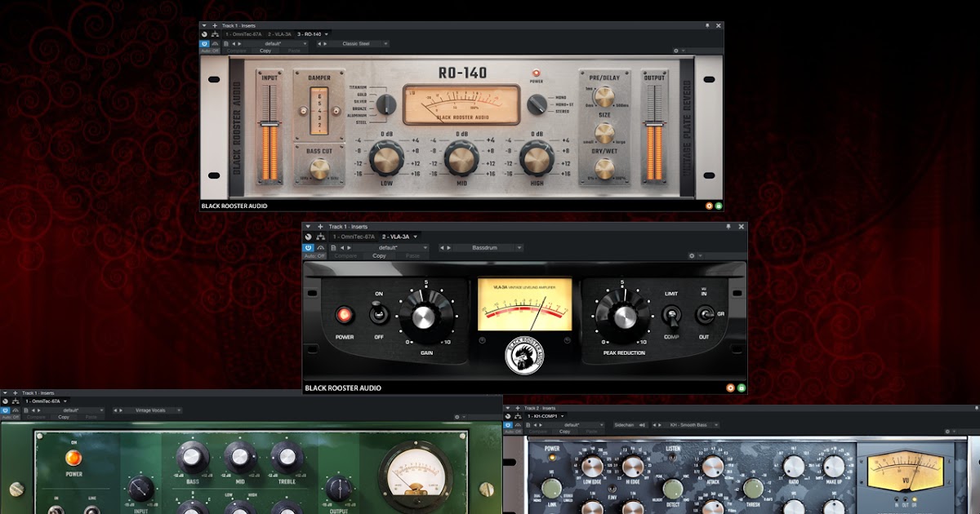Click the Sidechain button on KH-COMP1

[624, 424]
